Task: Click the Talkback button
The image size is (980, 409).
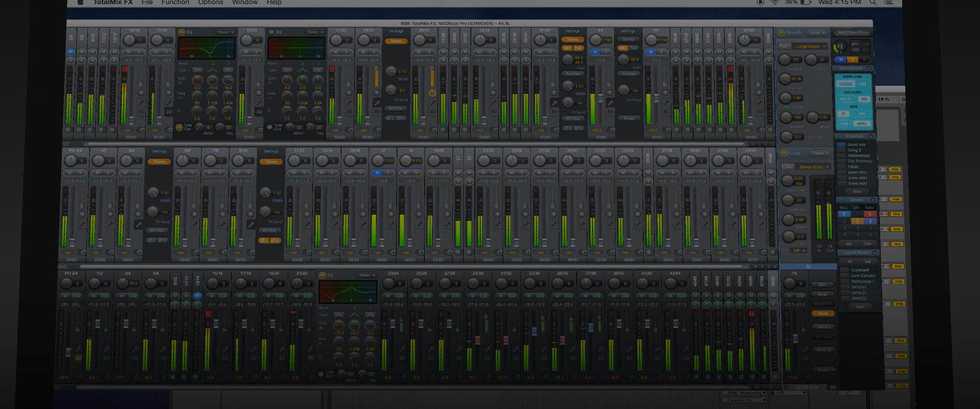Action: pyautogui.click(x=823, y=327)
